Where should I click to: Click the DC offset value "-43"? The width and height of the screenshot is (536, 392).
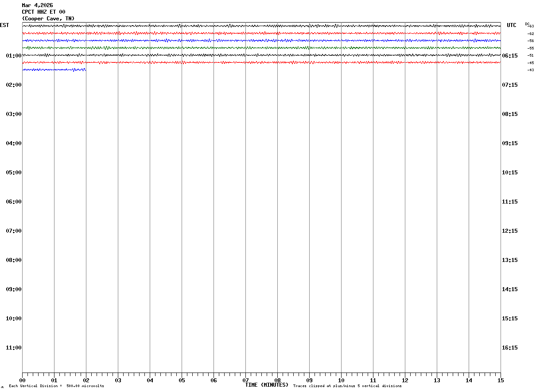(530, 70)
